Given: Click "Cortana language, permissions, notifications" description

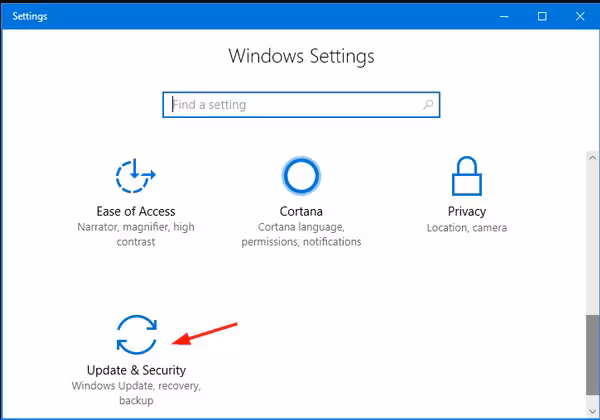Looking at the screenshot, I should point(301,234).
